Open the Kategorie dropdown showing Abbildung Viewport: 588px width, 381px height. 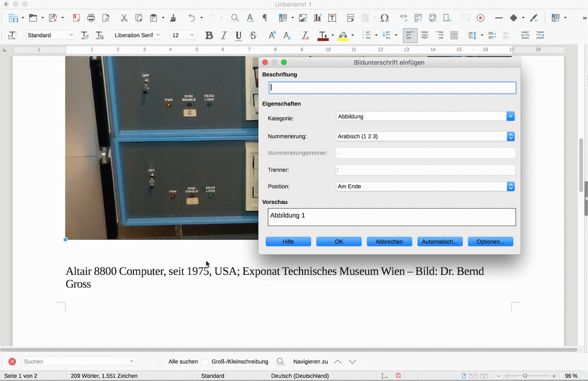(x=510, y=116)
